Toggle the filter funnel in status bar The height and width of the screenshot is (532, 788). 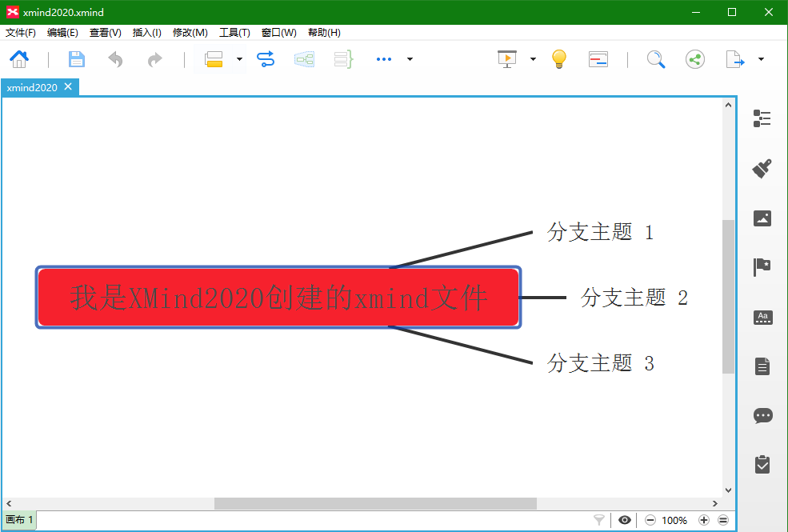tap(598, 520)
